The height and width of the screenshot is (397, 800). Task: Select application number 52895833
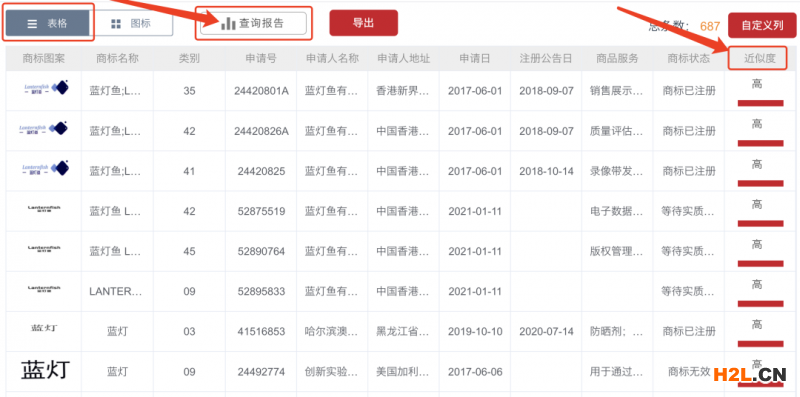click(261, 291)
